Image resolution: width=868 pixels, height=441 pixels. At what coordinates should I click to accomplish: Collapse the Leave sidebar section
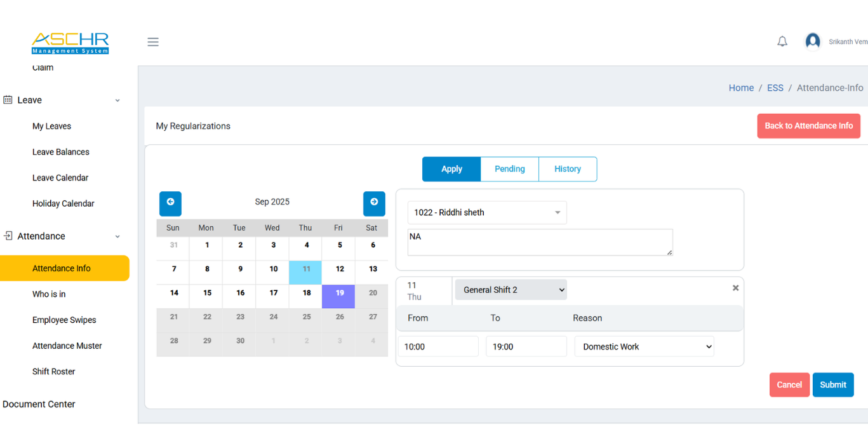[x=117, y=100]
